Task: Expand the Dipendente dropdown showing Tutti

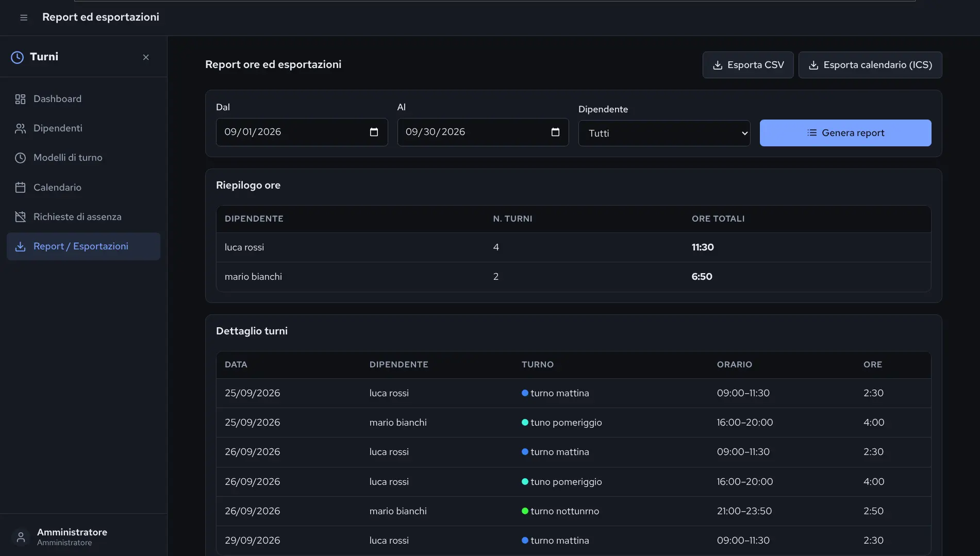Action: [664, 133]
